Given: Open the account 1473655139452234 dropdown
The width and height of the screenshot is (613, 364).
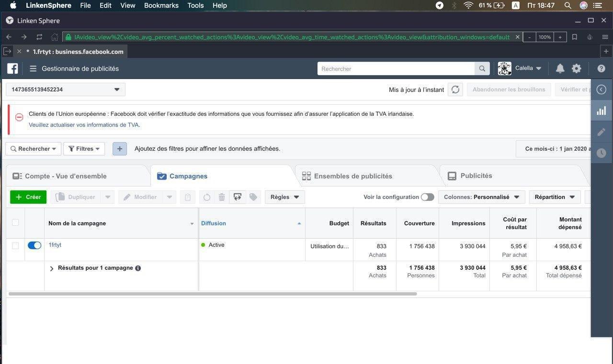Looking at the screenshot, I should [x=66, y=89].
